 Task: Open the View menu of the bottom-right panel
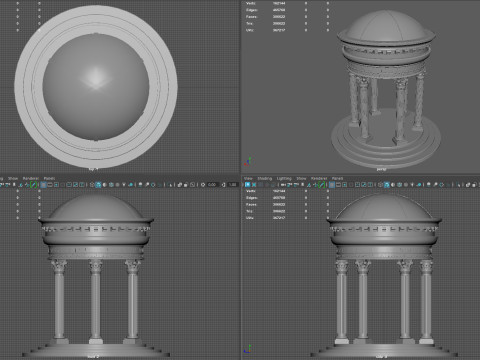tap(248, 178)
